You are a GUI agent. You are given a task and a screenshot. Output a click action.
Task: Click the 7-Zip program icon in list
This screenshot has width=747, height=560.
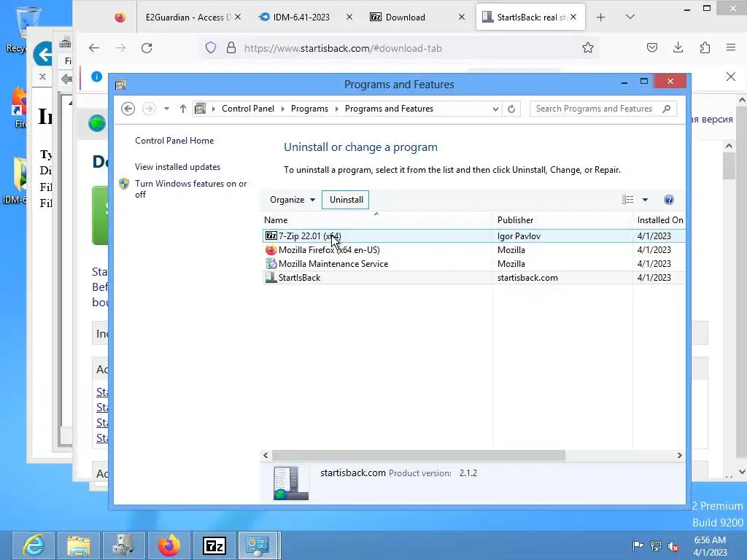[271, 236]
